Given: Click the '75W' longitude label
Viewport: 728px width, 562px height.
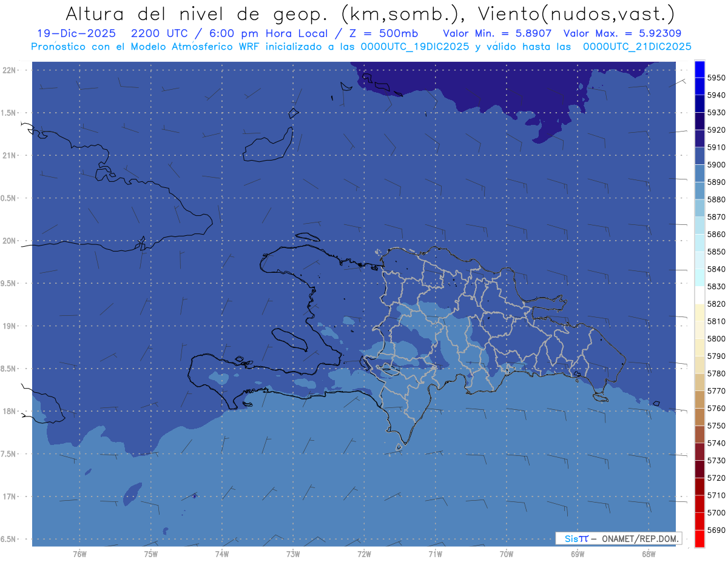Looking at the screenshot, I should (150, 554).
